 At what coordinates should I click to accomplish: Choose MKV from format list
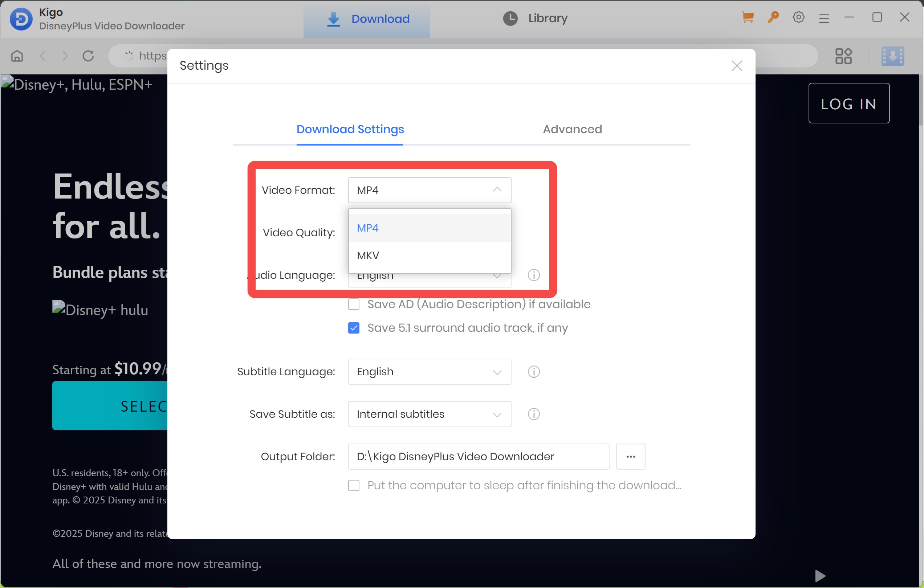430,256
